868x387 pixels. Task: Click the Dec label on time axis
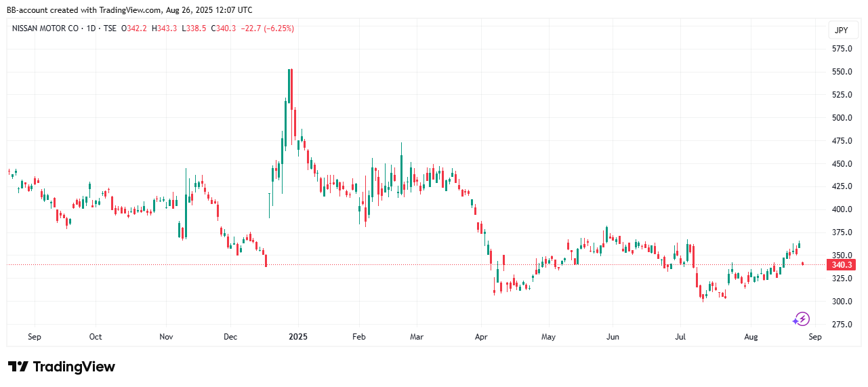pos(230,337)
